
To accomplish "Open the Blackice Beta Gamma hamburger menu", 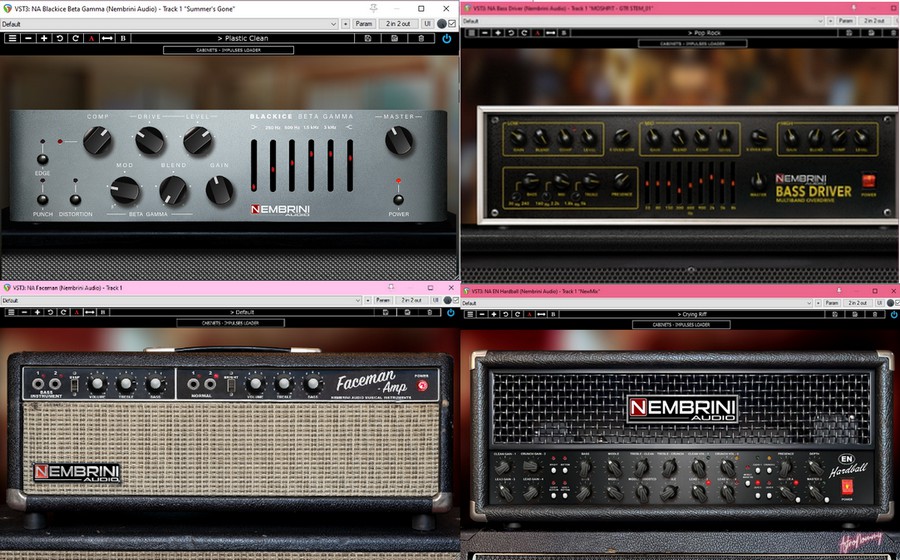I will 12,38.
